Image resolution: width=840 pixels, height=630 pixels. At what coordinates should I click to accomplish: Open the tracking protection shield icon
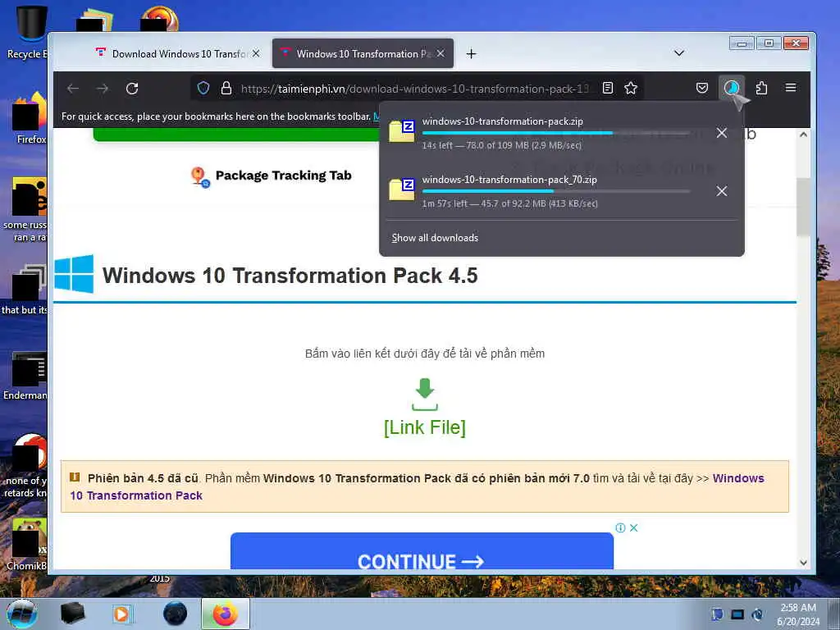point(203,88)
